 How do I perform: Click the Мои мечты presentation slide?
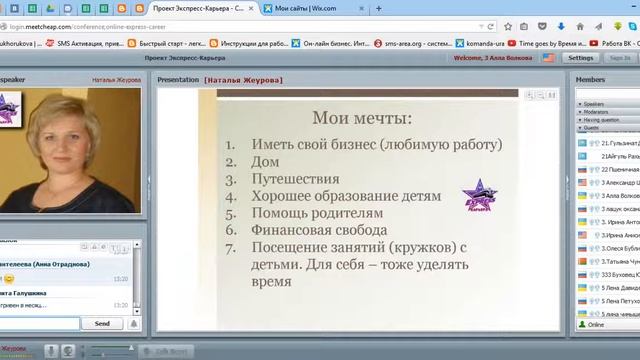click(358, 209)
